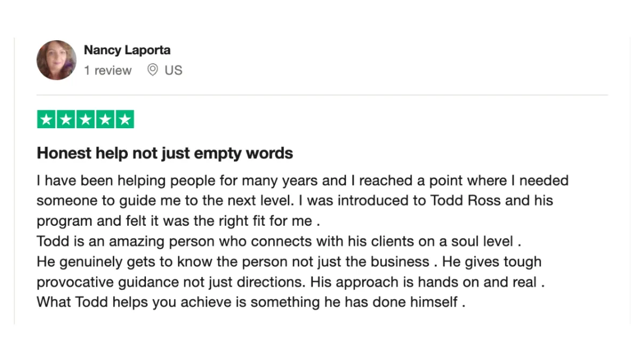This screenshot has width=644, height=362.
Task: Click the second green rating star
Action: tap(66, 120)
